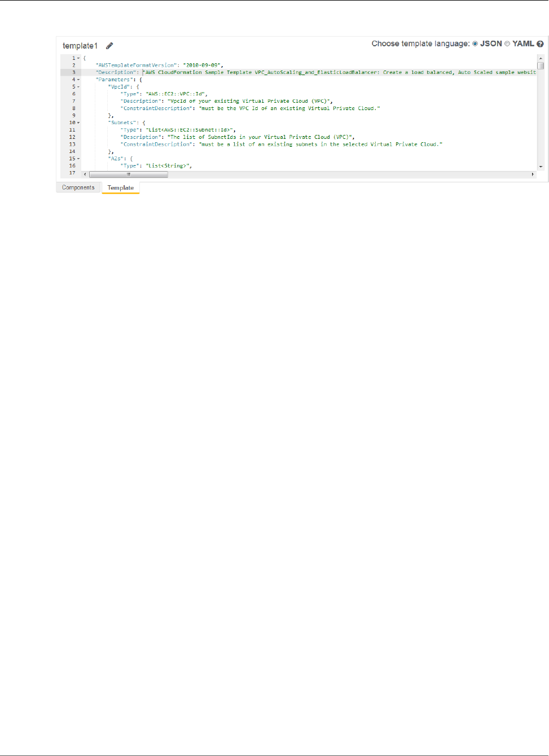Click the horizontal scrollbar left arrow
This screenshot has width=549, height=756.
click(x=85, y=174)
